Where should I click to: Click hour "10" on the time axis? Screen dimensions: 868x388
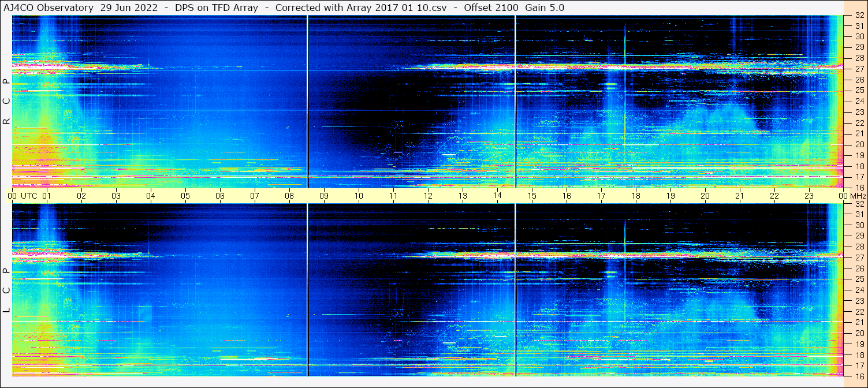click(359, 196)
